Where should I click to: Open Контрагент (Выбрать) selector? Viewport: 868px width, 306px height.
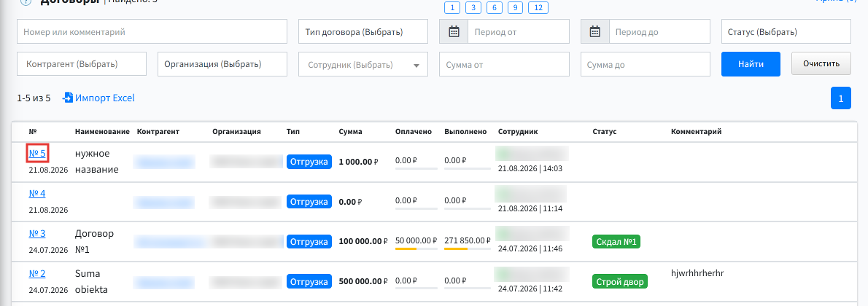pyautogui.click(x=82, y=64)
